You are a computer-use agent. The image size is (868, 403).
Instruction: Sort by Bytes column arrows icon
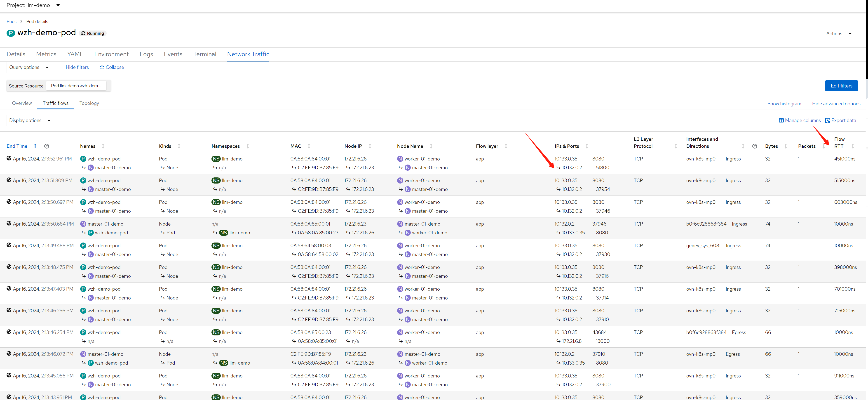[786, 146]
